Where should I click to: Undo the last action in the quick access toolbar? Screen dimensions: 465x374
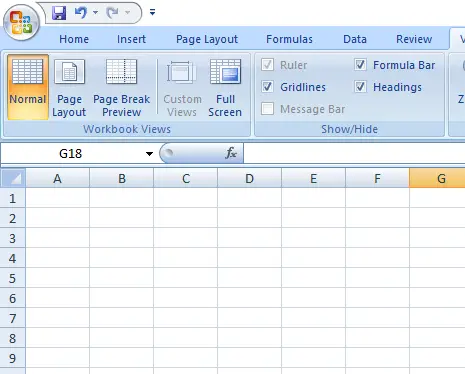point(81,13)
